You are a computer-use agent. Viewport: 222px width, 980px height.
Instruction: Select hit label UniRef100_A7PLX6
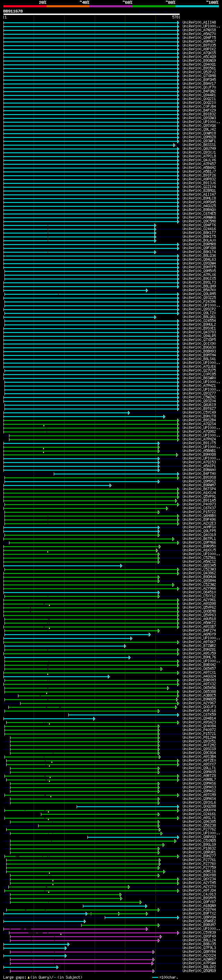pyautogui.click(x=199, y=275)
